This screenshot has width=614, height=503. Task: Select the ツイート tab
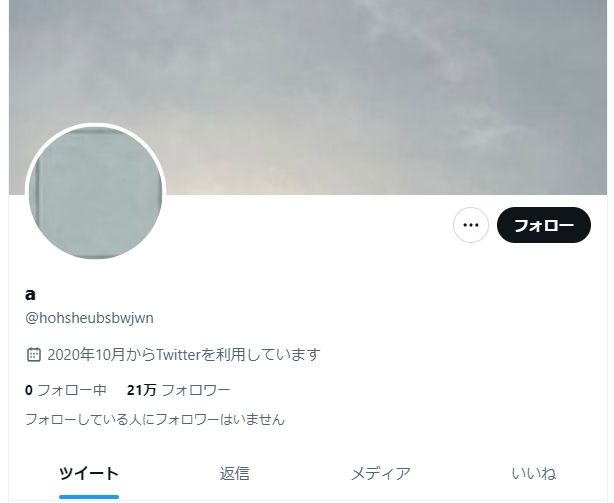pos(89,474)
